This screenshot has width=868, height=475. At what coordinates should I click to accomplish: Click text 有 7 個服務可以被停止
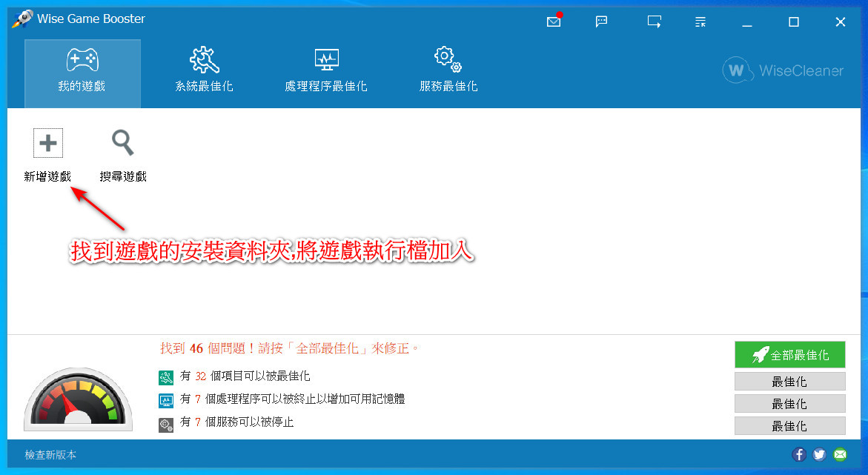237,422
